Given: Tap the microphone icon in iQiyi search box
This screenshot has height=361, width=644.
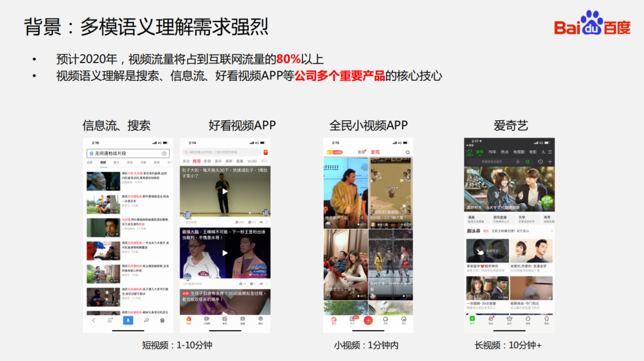Looking at the screenshot, I should 518,161.
